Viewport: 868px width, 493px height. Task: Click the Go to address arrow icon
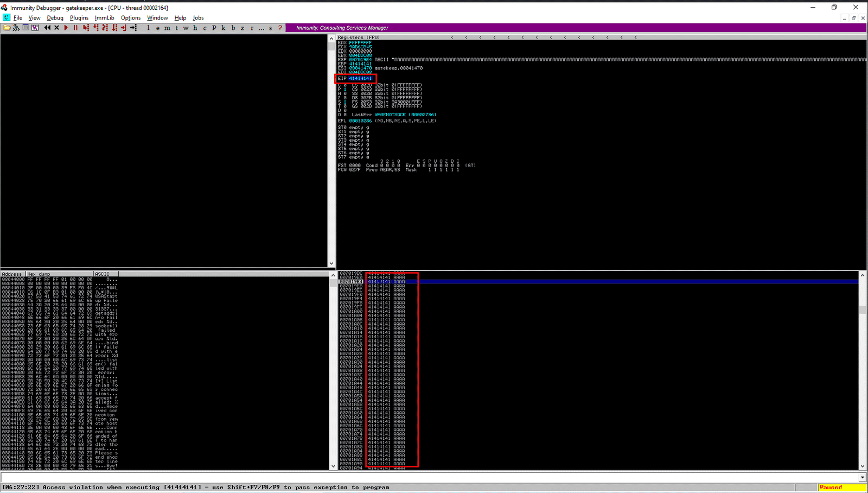click(x=133, y=28)
